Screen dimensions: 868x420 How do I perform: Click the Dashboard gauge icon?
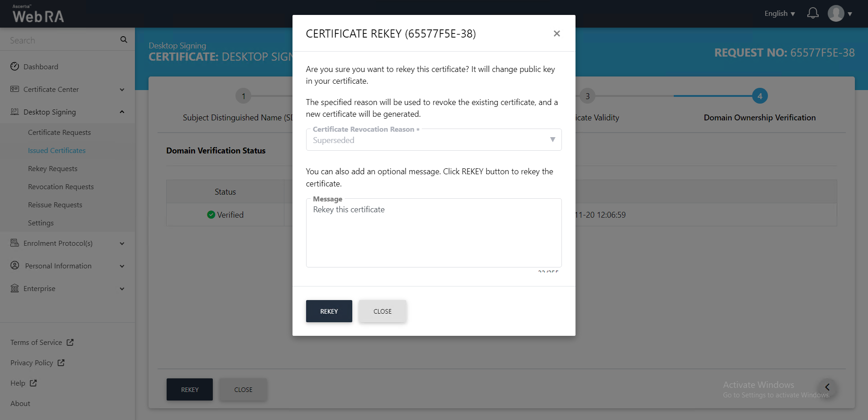tap(15, 67)
